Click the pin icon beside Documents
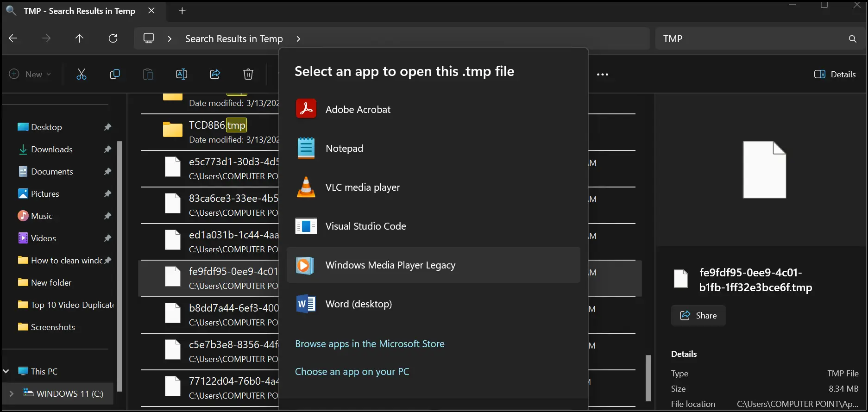The image size is (868, 412). click(107, 171)
